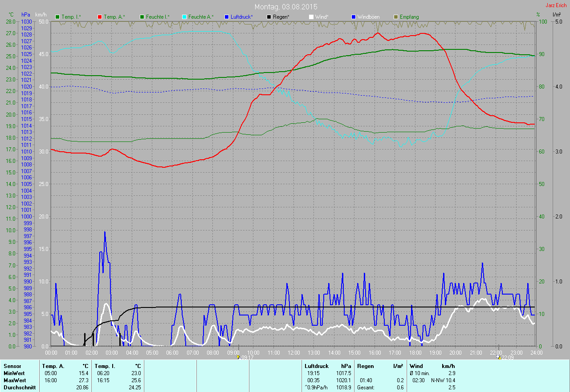Click the Ø 10 min. wind label

point(420,373)
